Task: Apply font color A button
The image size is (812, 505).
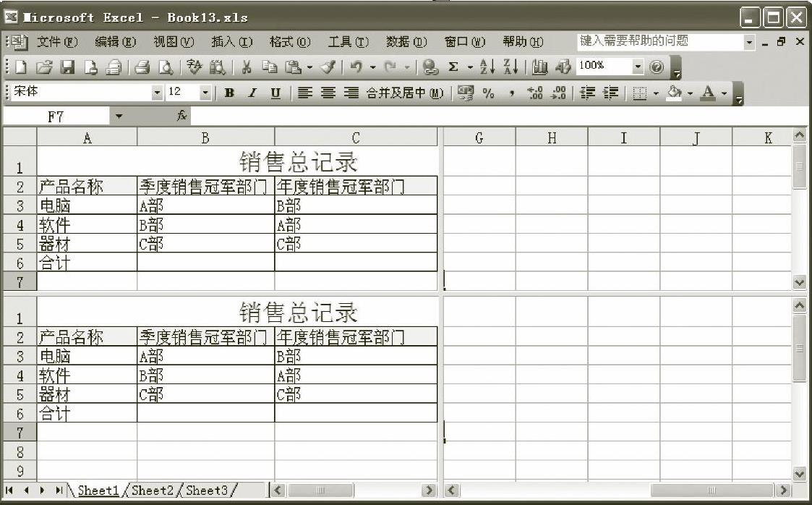Action: click(x=708, y=93)
